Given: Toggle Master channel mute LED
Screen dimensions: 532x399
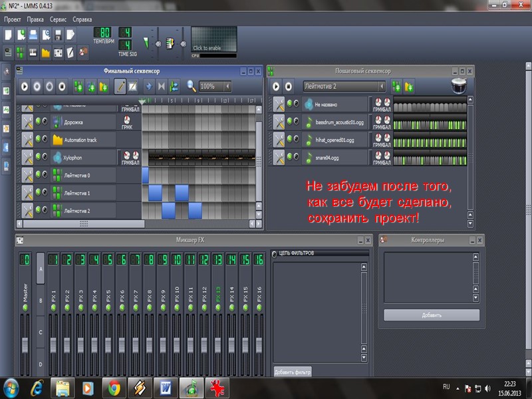Looking at the screenshot, I should tap(25, 308).
